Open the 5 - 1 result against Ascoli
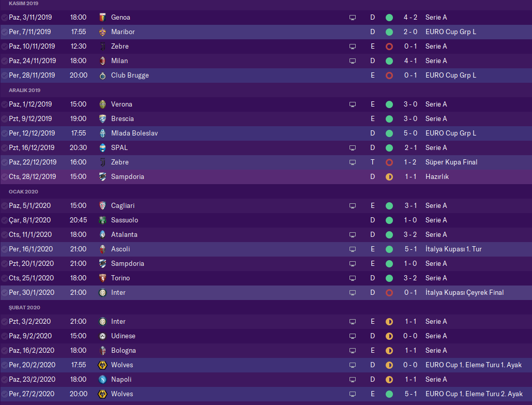532x405 pixels. click(x=411, y=249)
